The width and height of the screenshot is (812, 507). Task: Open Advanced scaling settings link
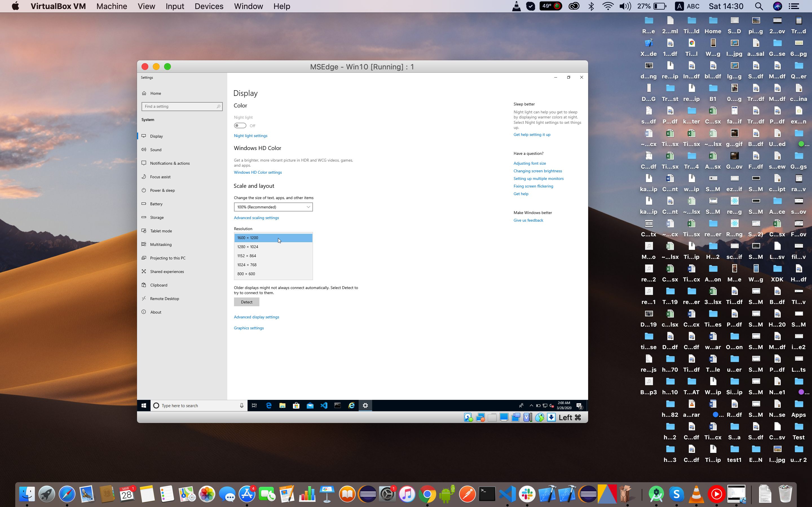[256, 218]
